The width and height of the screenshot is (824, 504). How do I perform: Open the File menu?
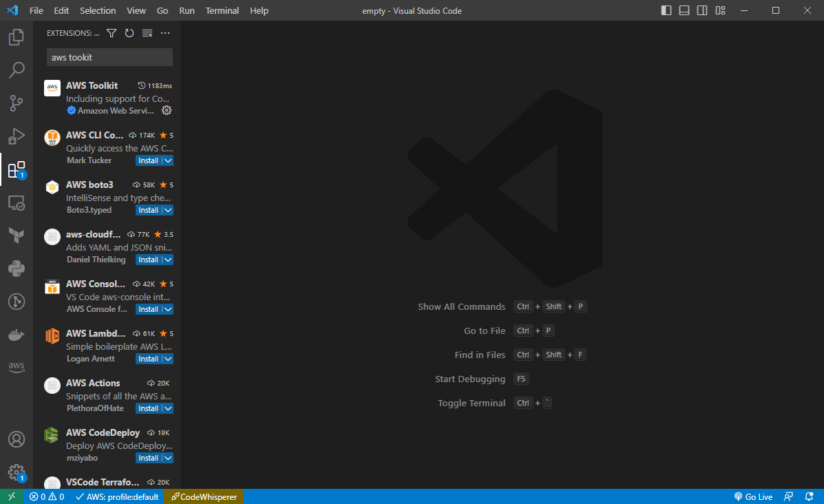coord(36,10)
